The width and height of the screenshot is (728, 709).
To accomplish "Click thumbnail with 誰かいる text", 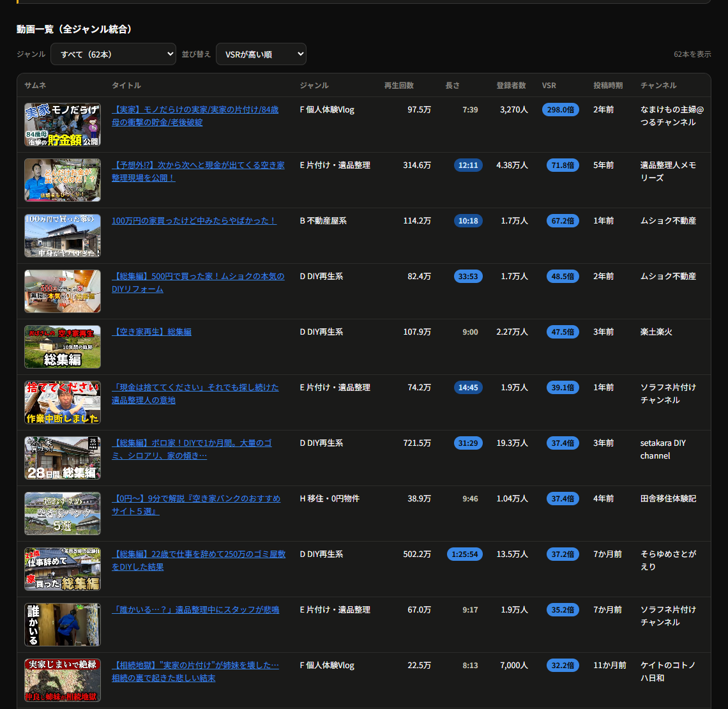I will (x=63, y=625).
